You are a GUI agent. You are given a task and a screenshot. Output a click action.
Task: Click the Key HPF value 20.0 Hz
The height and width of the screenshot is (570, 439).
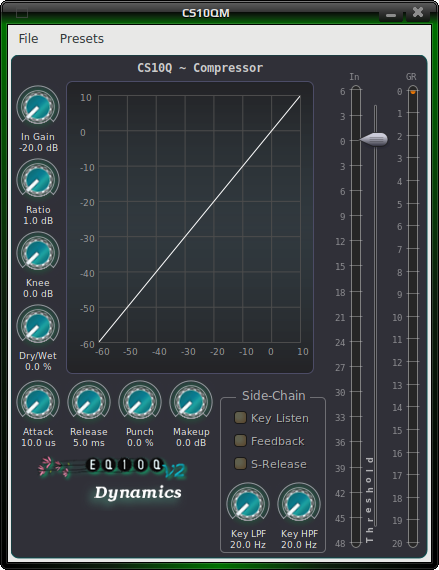[299, 545]
